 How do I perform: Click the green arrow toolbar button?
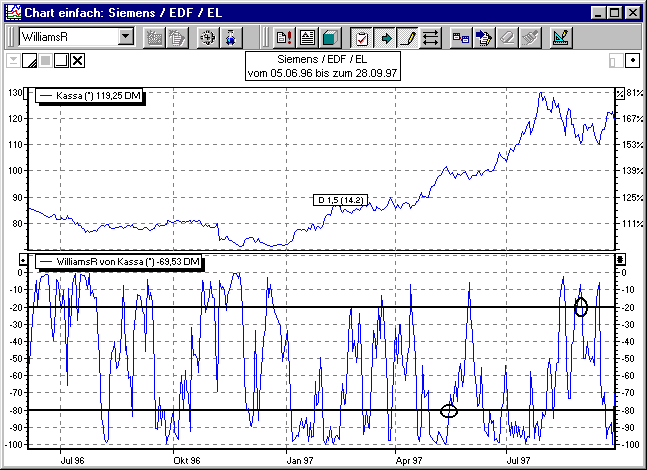[385, 38]
